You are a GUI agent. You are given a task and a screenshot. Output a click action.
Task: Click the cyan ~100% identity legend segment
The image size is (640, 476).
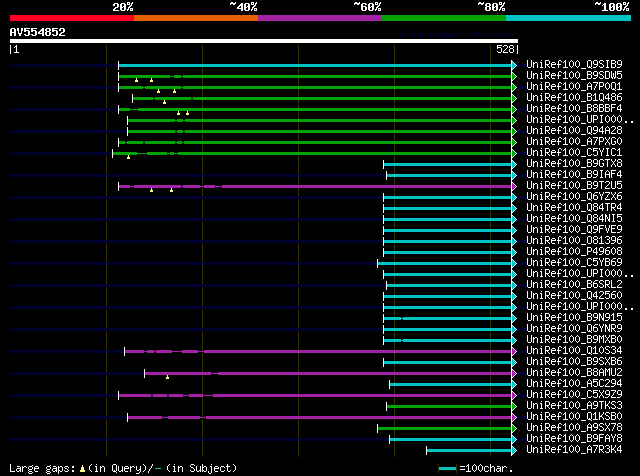pos(568,18)
